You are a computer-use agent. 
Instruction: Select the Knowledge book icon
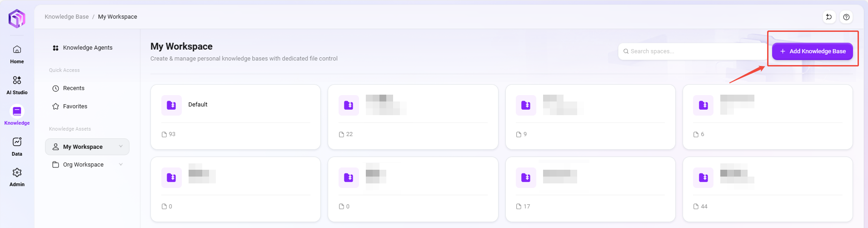click(x=17, y=111)
